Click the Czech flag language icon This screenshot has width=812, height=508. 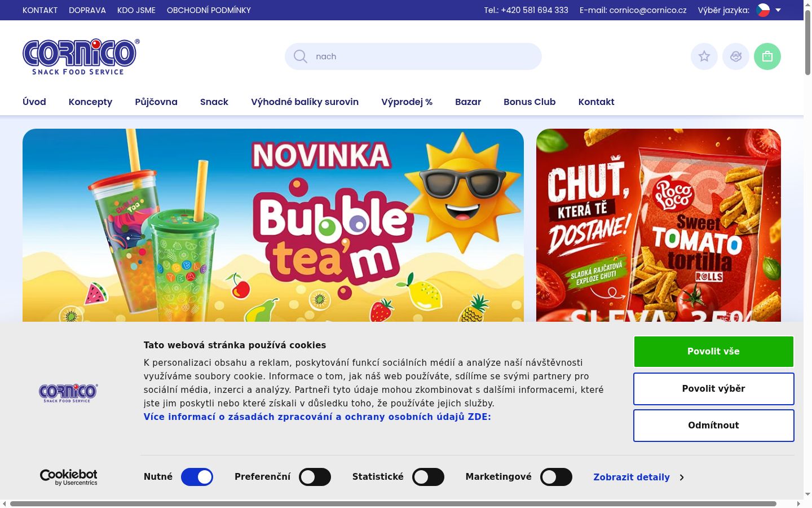coord(763,10)
